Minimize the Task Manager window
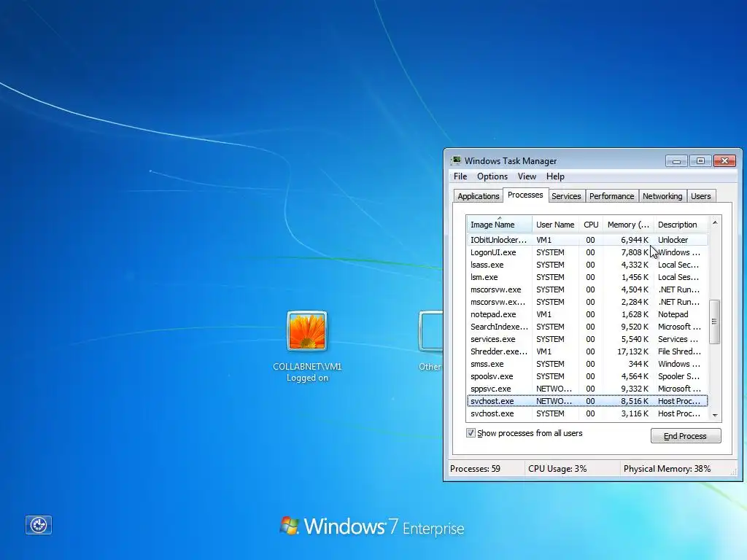The width and height of the screenshot is (747, 560). click(676, 161)
